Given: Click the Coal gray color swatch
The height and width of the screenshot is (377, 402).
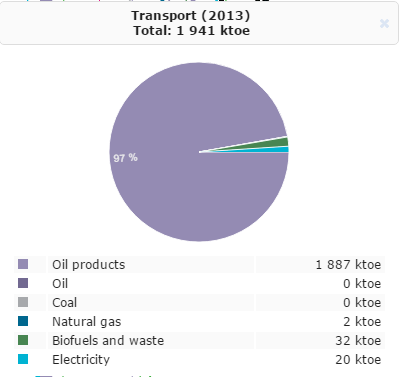Looking at the screenshot, I should click(23, 302).
